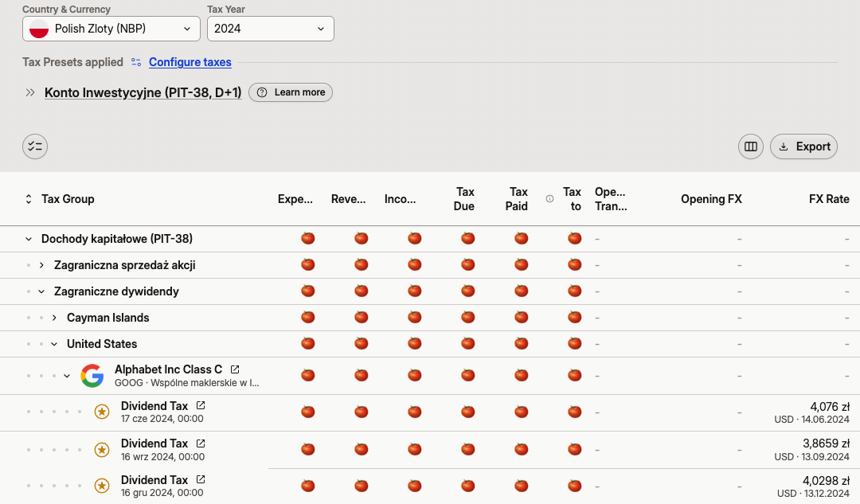
Task: Click the FX Rate column header
Action: coord(829,199)
